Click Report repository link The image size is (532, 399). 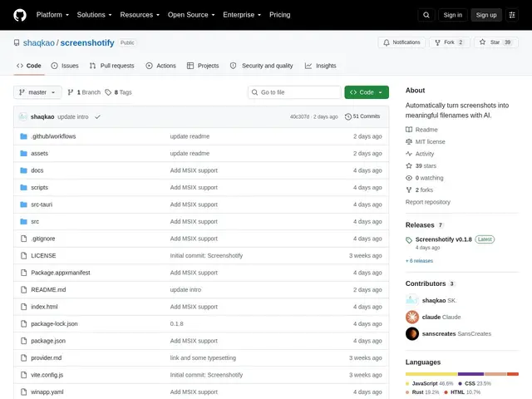coord(428,202)
